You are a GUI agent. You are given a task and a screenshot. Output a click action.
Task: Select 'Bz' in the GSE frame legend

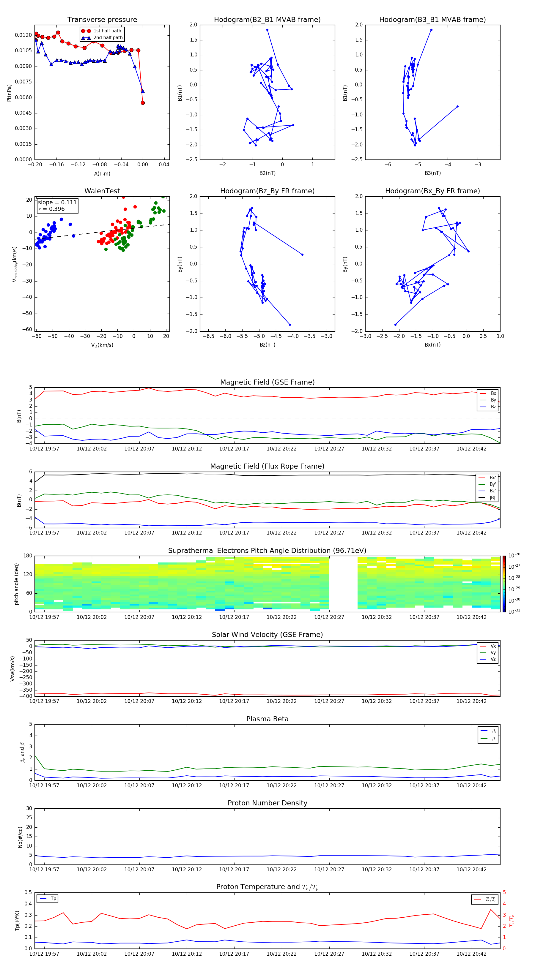pyautogui.click(x=488, y=407)
